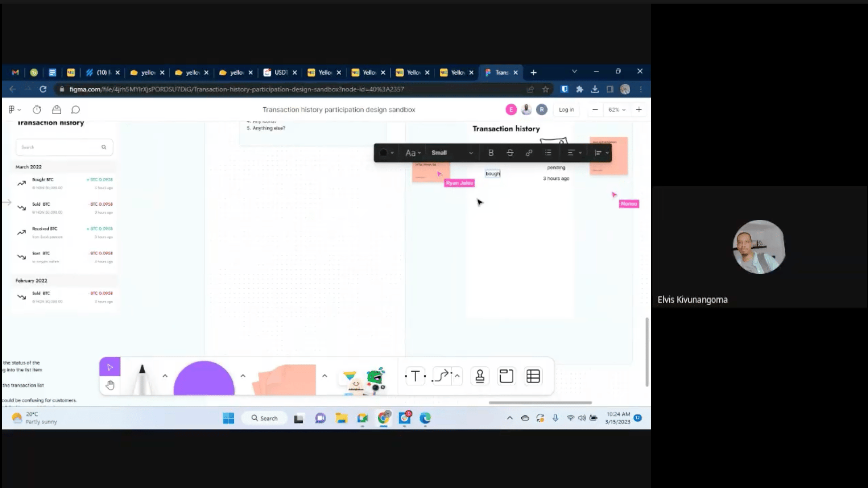The image size is (868, 488).
Task: Insert a table from the toolbar
Action: 533,376
